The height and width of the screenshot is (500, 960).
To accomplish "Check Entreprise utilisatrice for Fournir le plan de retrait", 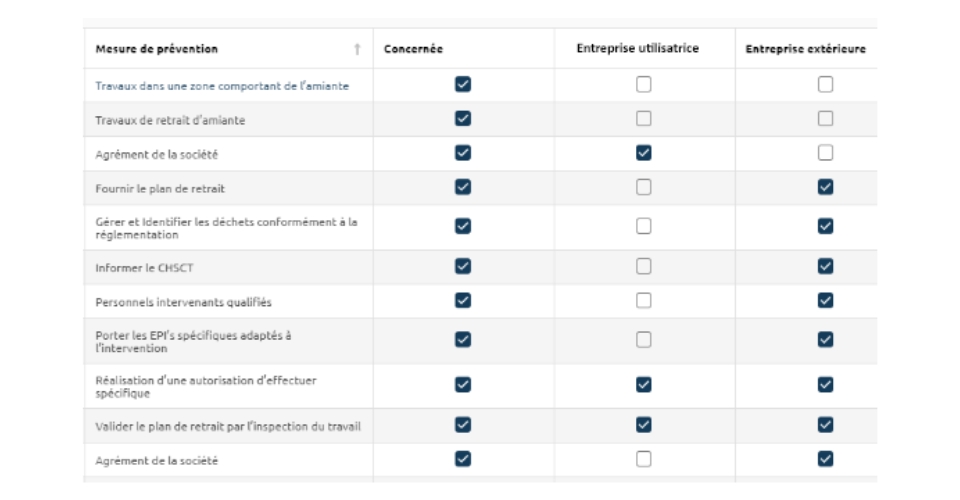I will tap(643, 187).
